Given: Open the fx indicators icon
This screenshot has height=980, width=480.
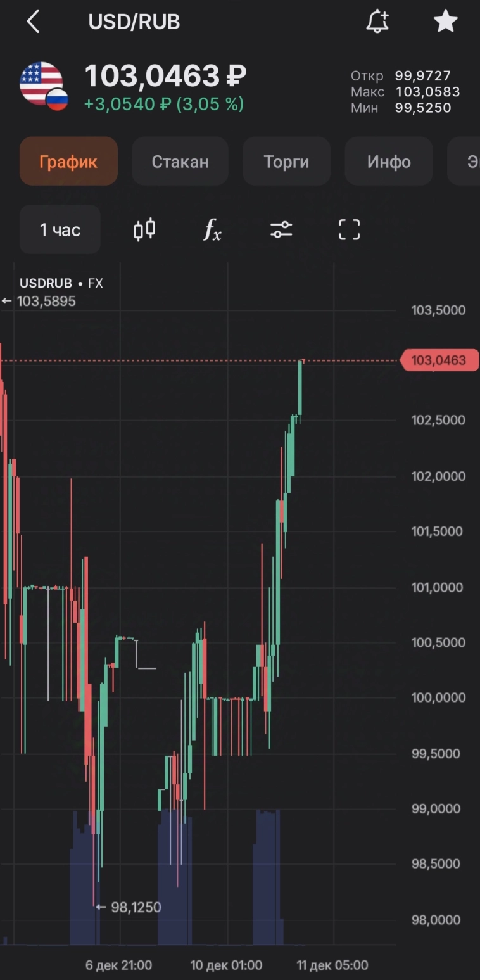Looking at the screenshot, I should click(x=212, y=229).
